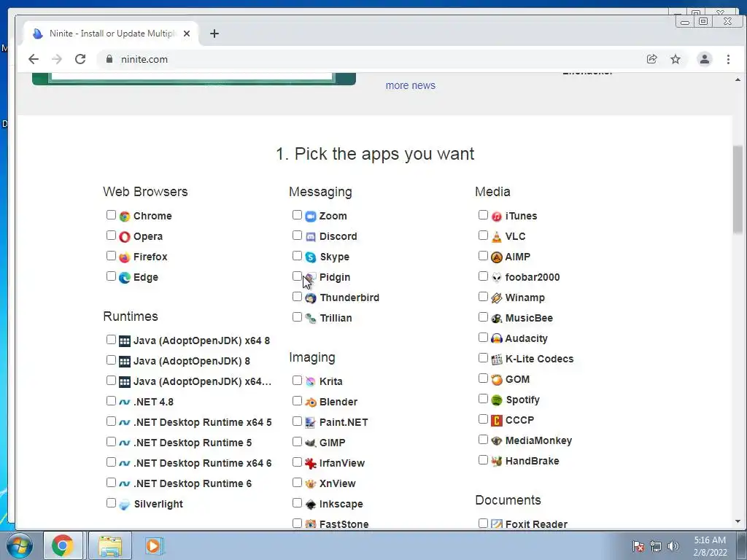Check the Firefox checkbox
This screenshot has width=747, height=560.
tap(111, 256)
